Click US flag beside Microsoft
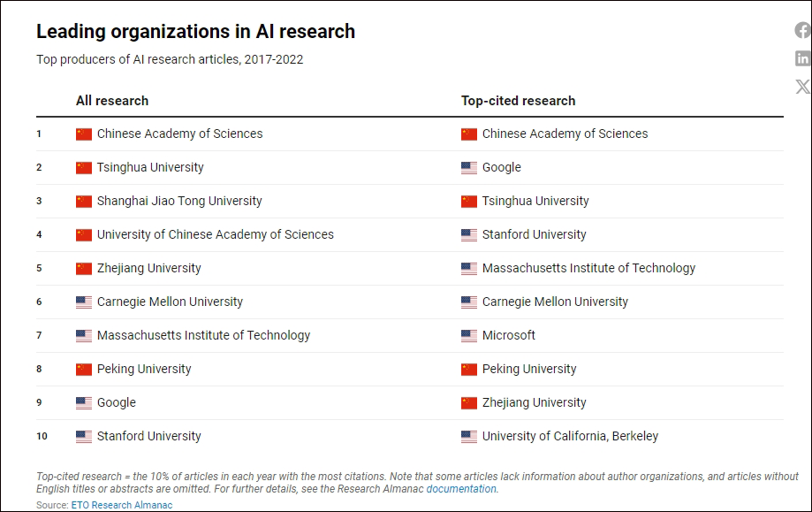Screen dimensions: 812x512 coord(469,336)
